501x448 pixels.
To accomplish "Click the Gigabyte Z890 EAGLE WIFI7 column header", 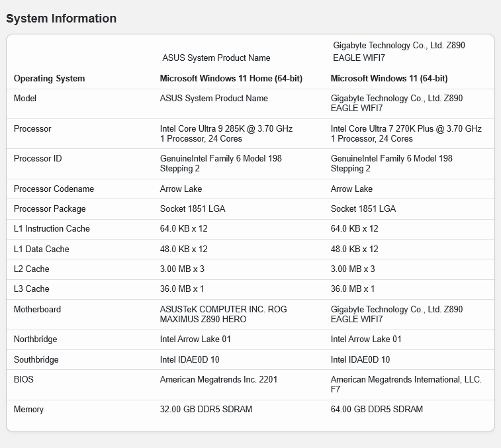I will click(x=398, y=52).
